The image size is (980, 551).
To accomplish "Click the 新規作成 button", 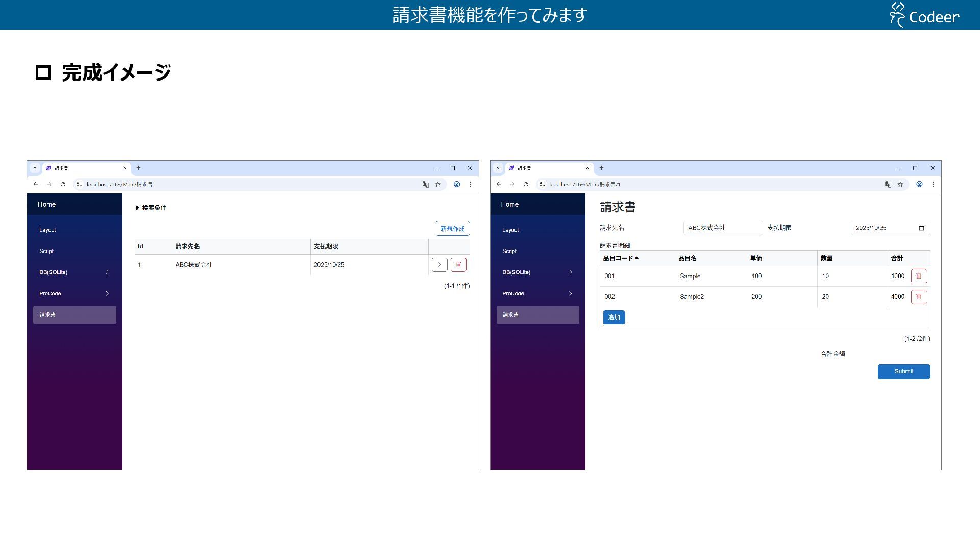I will [452, 229].
